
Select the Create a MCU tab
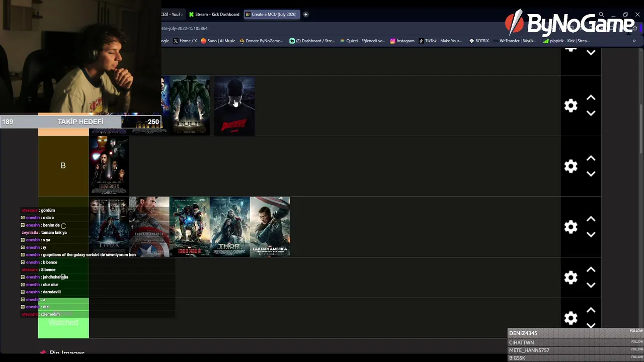(x=271, y=14)
